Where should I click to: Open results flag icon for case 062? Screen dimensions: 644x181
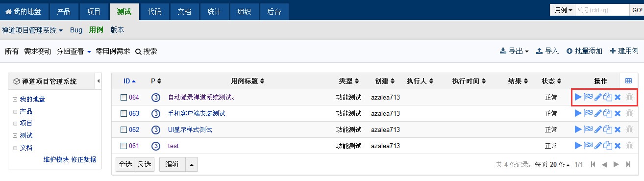pyautogui.click(x=588, y=129)
